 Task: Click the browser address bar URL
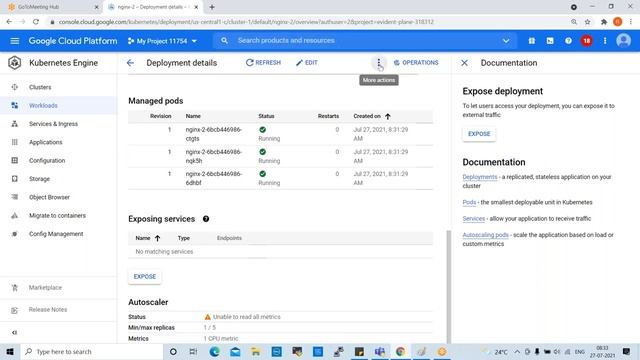coord(246,22)
